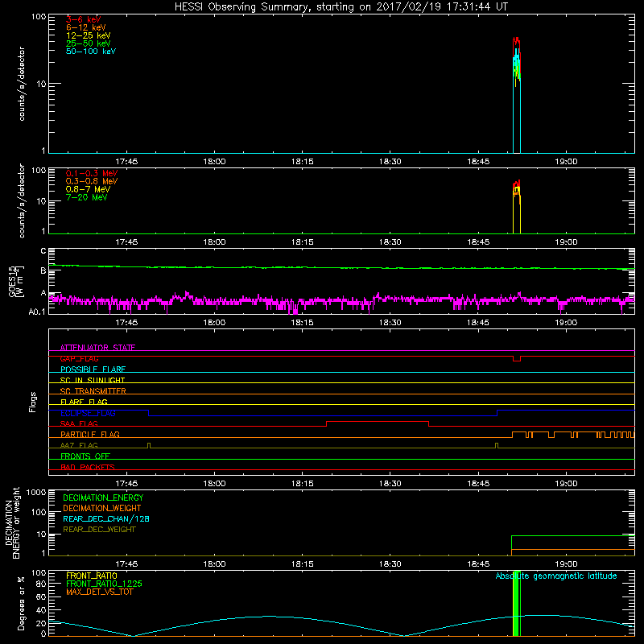Click the DECIMATION_ENERGY legend label
The height and width of the screenshot is (644, 644).
pos(103,497)
